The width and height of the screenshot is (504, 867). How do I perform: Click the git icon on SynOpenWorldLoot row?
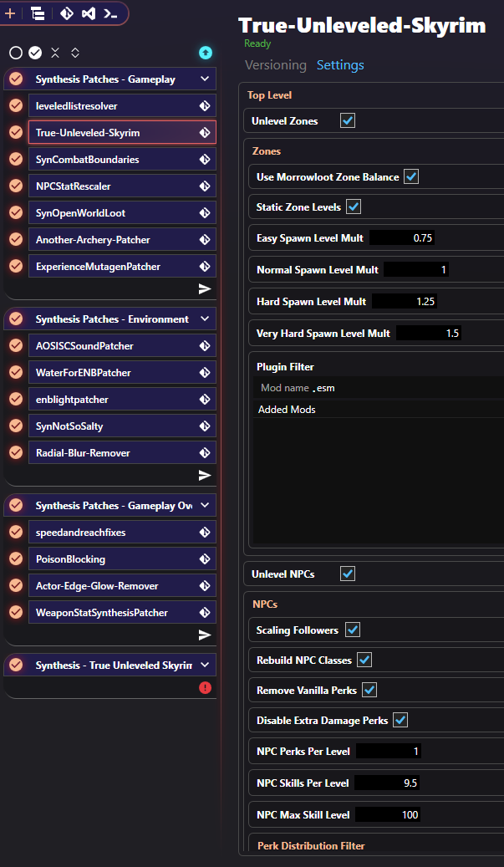click(x=205, y=213)
